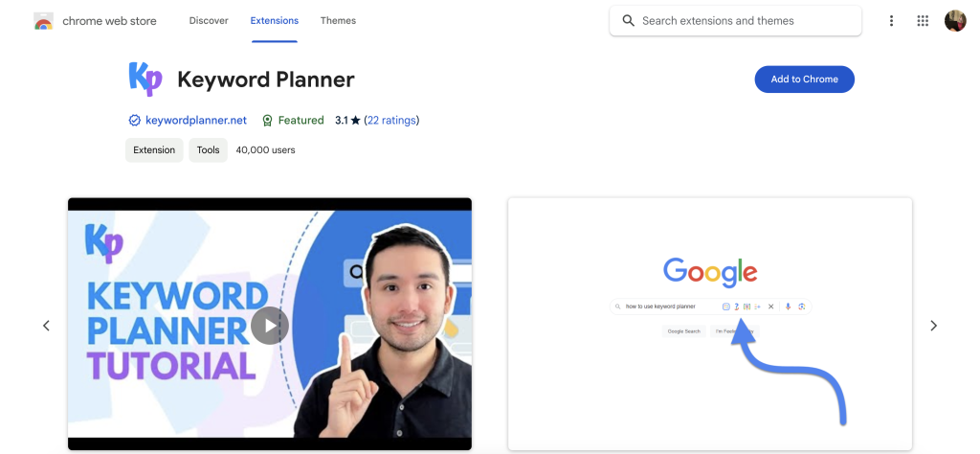
Task: Click the Chrome Web Store rainbow logo
Action: click(x=43, y=21)
